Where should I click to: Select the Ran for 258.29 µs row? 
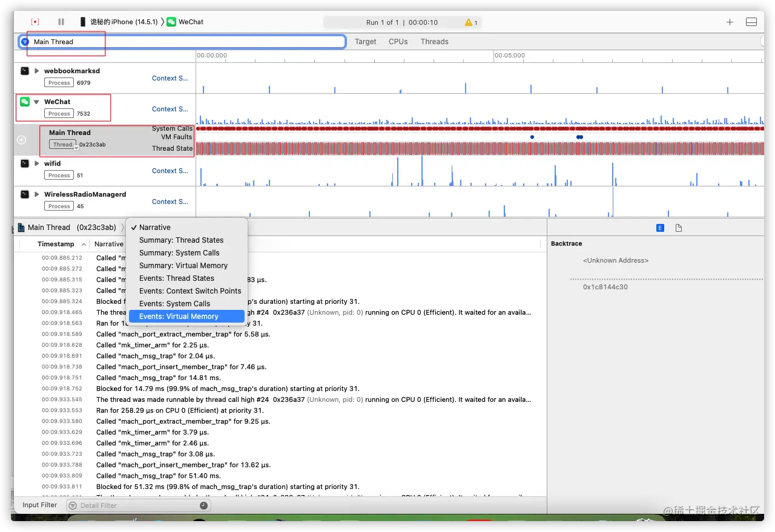point(280,410)
